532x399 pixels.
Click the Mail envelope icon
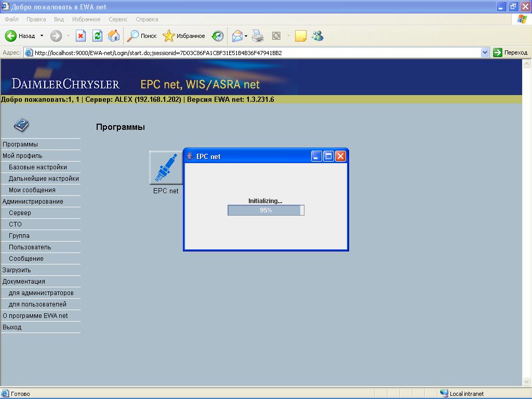point(237,36)
